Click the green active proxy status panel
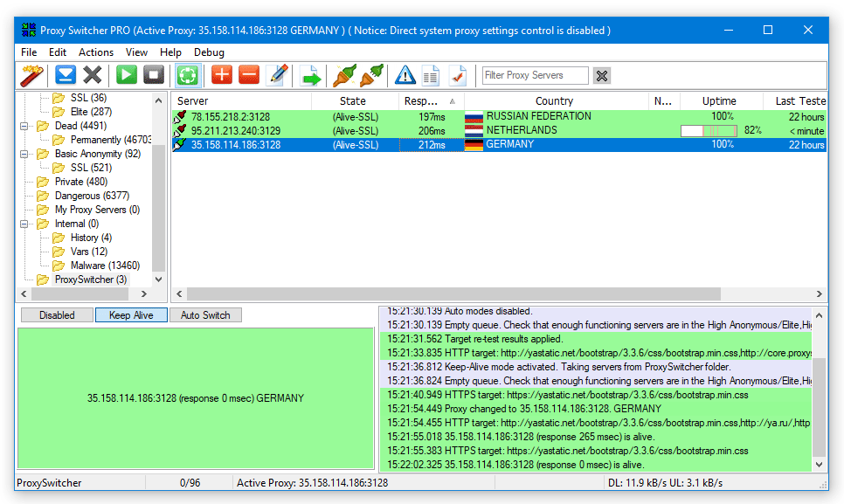This screenshot has width=844, height=504. [196, 398]
